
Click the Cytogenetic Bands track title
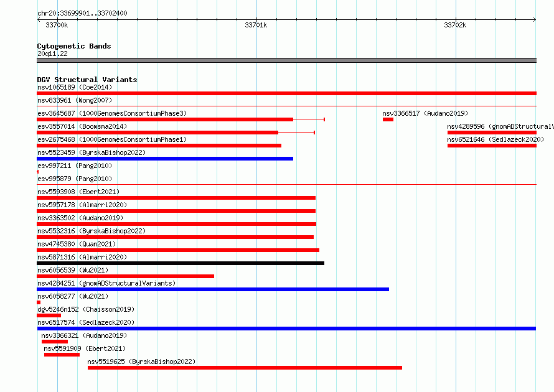point(74,46)
